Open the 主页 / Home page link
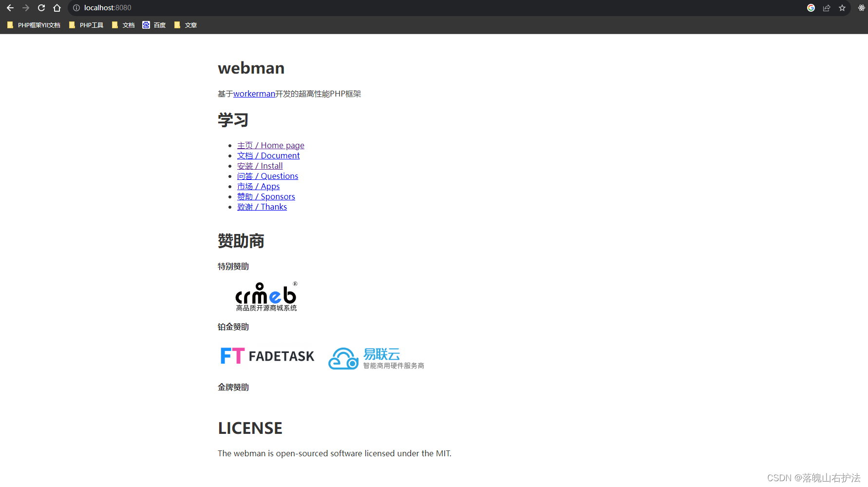868x487 pixels. point(271,145)
